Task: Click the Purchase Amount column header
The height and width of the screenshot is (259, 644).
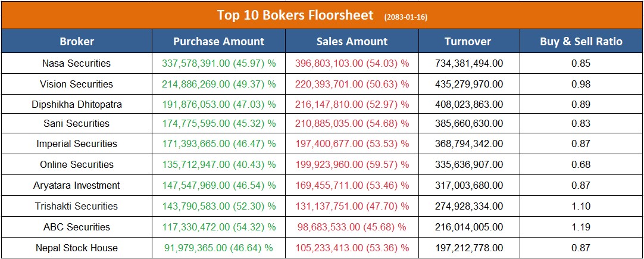Action: (x=218, y=42)
